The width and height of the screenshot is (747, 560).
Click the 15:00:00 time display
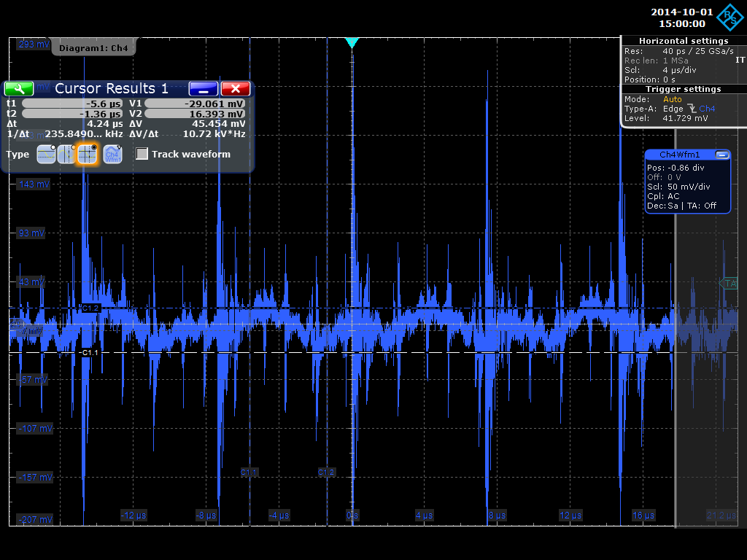pos(682,24)
